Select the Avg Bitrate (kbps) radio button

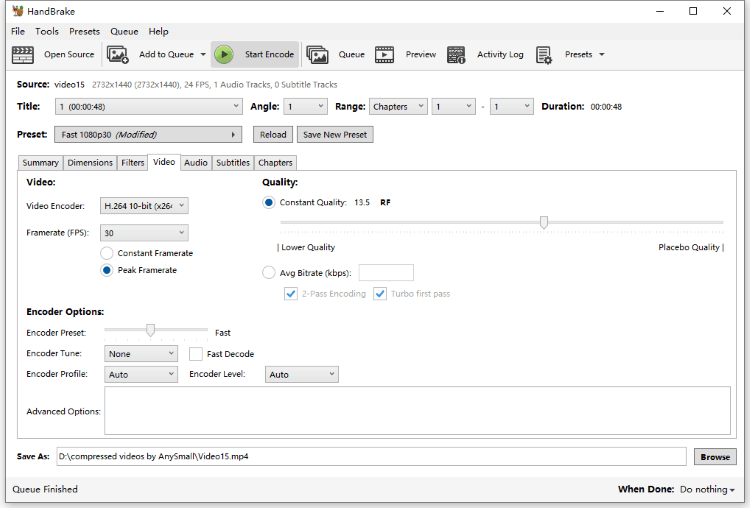269,273
